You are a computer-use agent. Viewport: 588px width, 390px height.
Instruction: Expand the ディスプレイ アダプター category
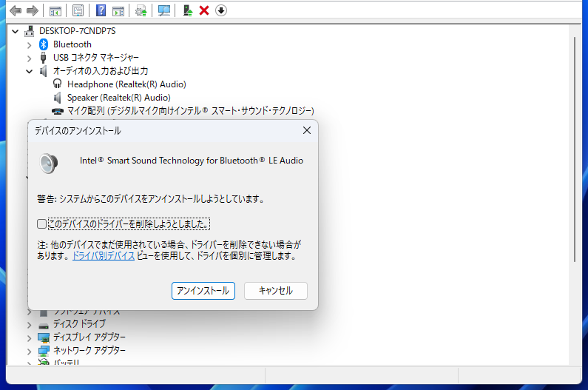[30, 338]
